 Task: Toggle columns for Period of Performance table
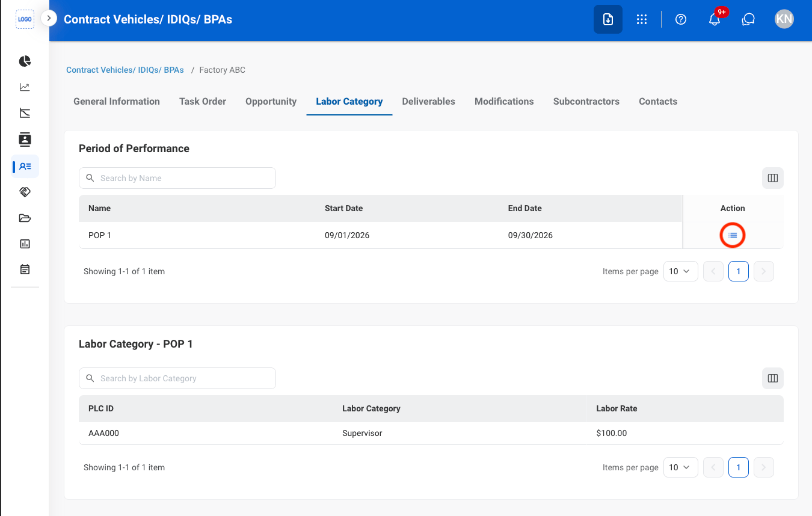coord(773,178)
